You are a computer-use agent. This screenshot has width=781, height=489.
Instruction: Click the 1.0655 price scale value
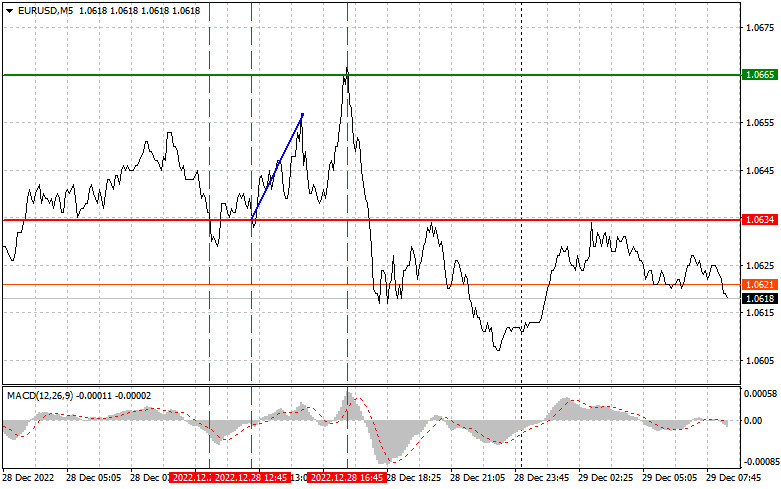click(x=760, y=122)
